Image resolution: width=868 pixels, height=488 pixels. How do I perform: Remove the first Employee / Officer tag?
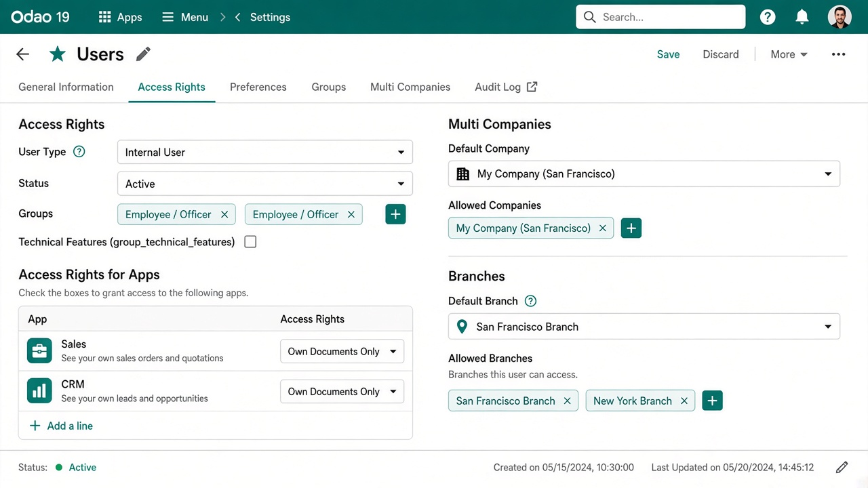(224, 214)
